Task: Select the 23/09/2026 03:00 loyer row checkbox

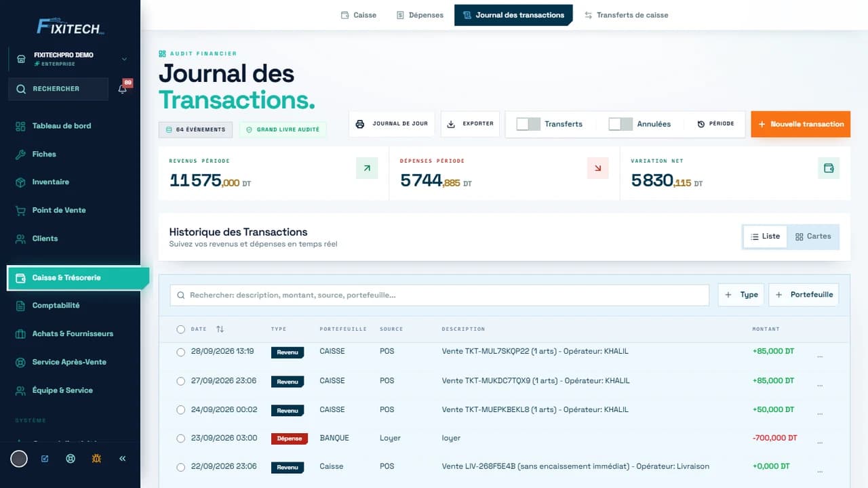Action: 180,439
